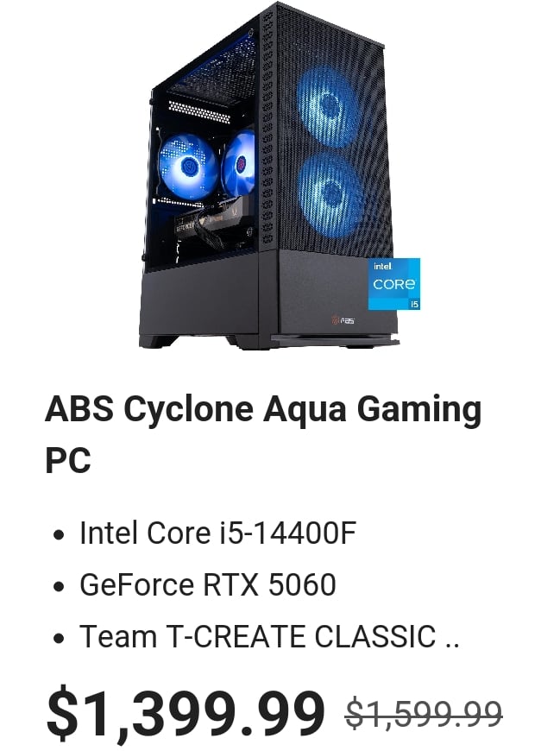Screen dimensions: 560x751
Task: Click the bullet before Team T-CREATE CLASSIC
Action: coord(59,638)
